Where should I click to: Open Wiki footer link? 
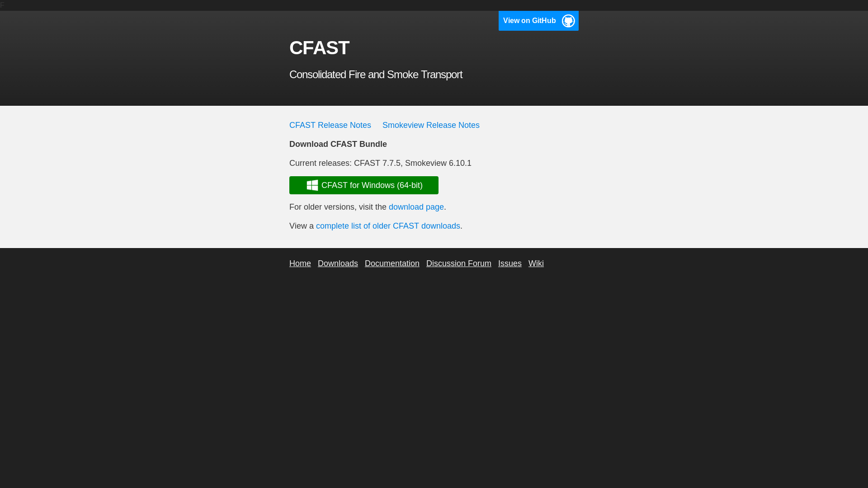pos(536,263)
